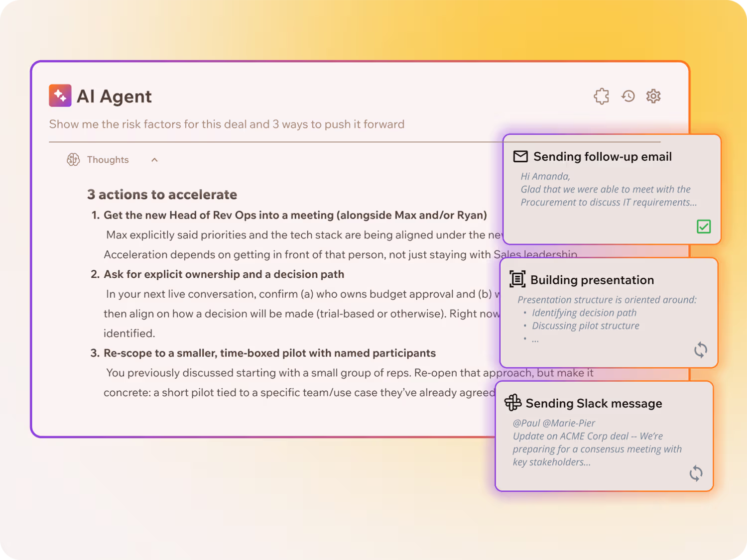Click the refresh icon on Building presentation card
The width and height of the screenshot is (747, 560).
point(701,350)
